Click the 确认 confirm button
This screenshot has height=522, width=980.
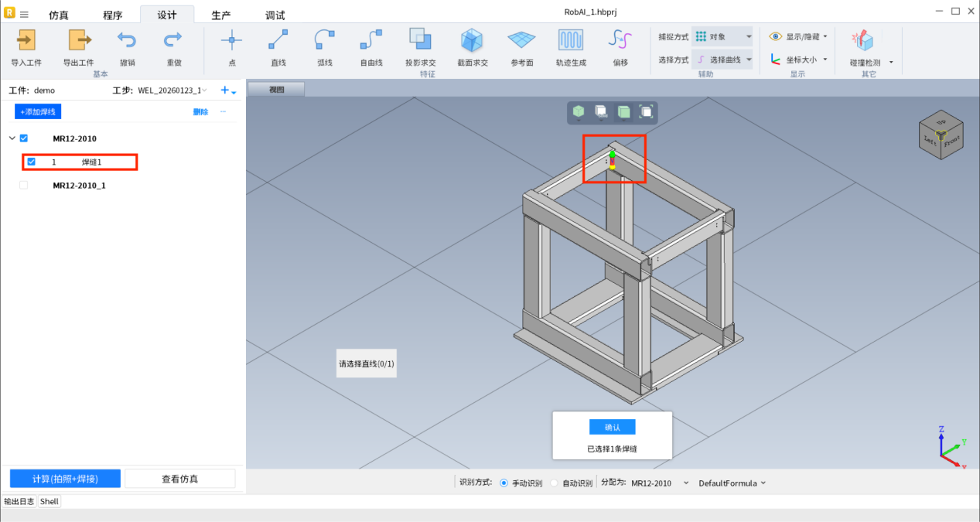pos(612,427)
